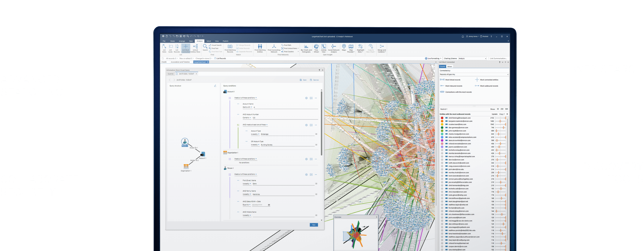Enable Live Formatting
Screen dimensions: 644x251
[433, 58]
